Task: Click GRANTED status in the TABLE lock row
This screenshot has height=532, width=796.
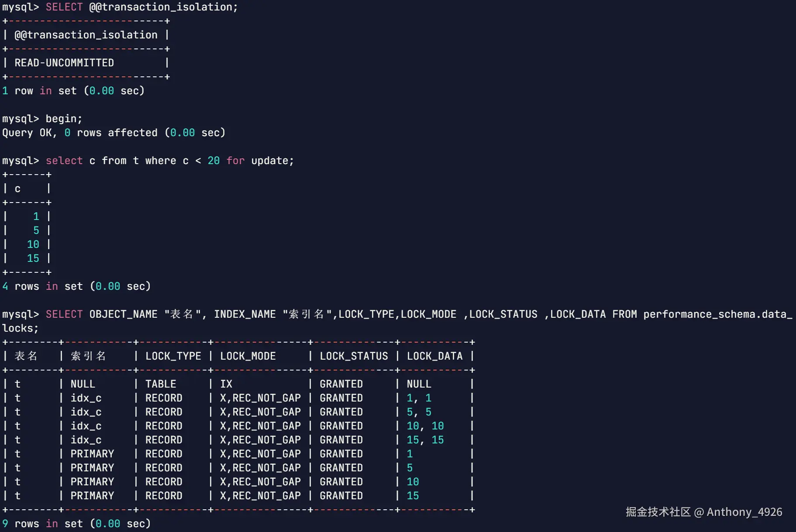Action: pos(341,384)
